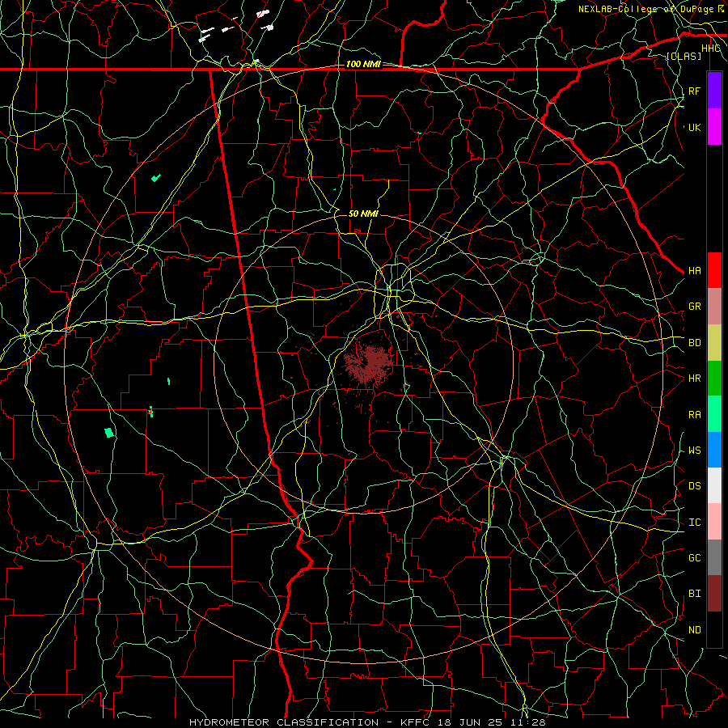Click the 'BD' legend label
This screenshot has width=728, height=728.
click(694, 343)
